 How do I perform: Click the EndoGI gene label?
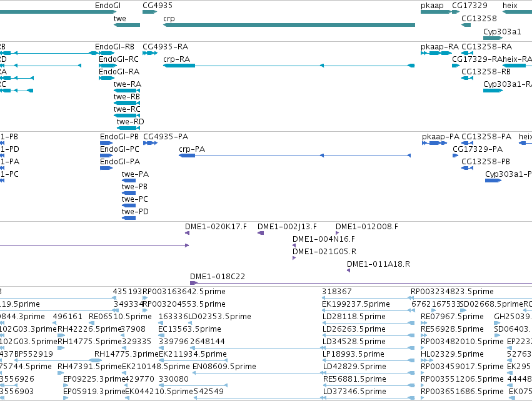[x=108, y=6]
